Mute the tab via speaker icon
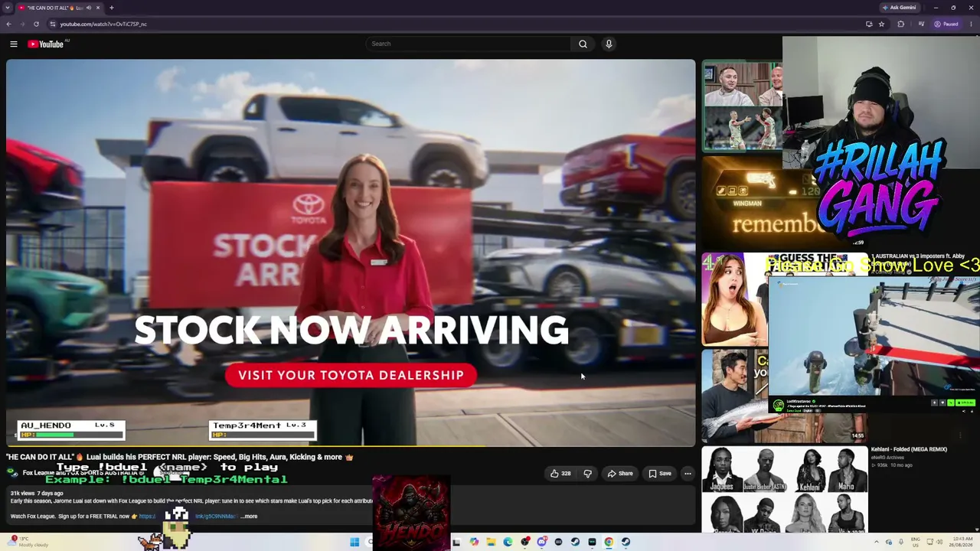 click(x=88, y=8)
